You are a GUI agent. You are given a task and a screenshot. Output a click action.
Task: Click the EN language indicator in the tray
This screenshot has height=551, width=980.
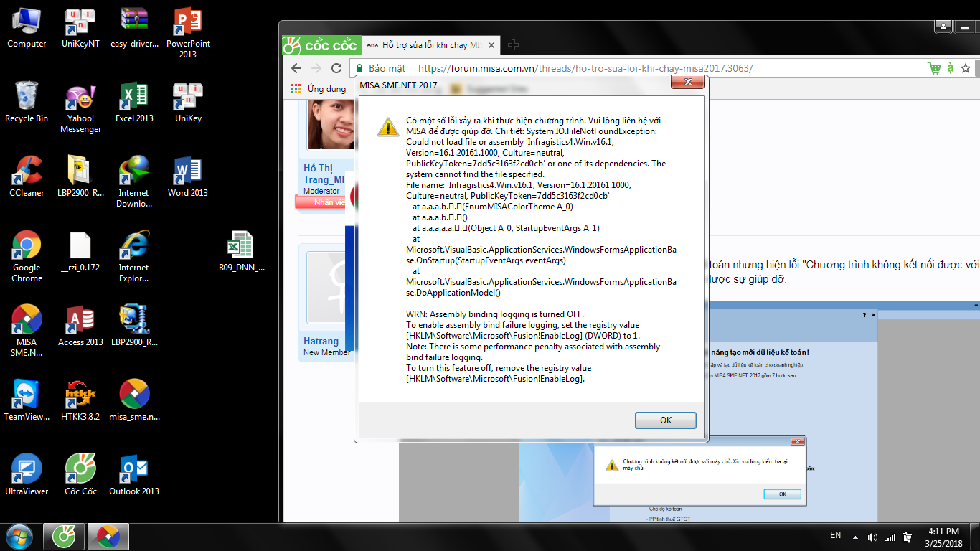(835, 535)
